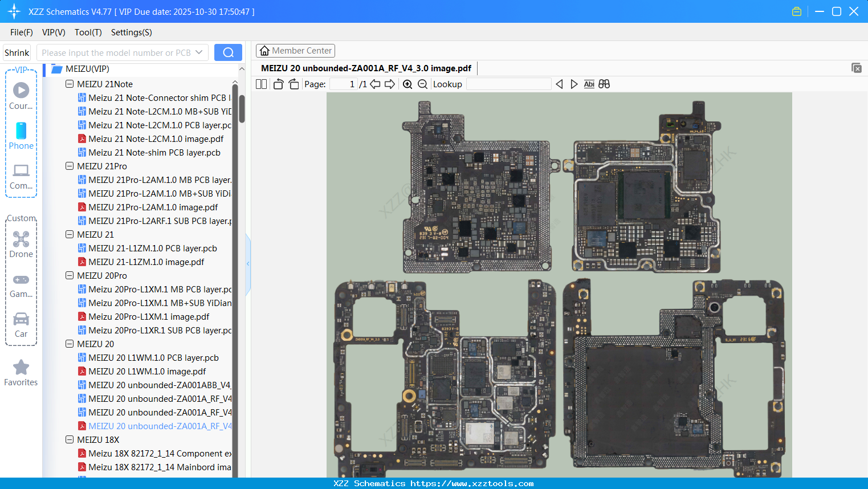Image resolution: width=868 pixels, height=489 pixels.
Task: Click the page number input field
Action: point(343,84)
